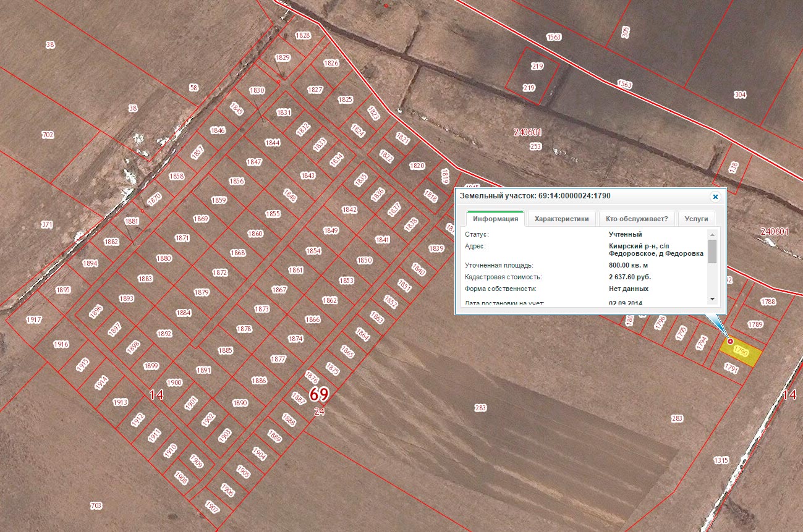Click parcel label 1868
This screenshot has width=803, height=532.
(x=237, y=253)
